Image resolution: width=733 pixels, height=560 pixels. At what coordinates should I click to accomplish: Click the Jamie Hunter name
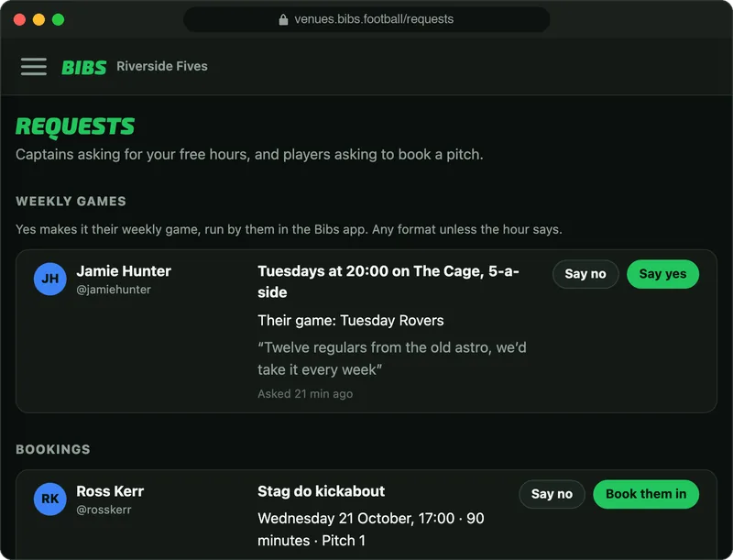(124, 271)
